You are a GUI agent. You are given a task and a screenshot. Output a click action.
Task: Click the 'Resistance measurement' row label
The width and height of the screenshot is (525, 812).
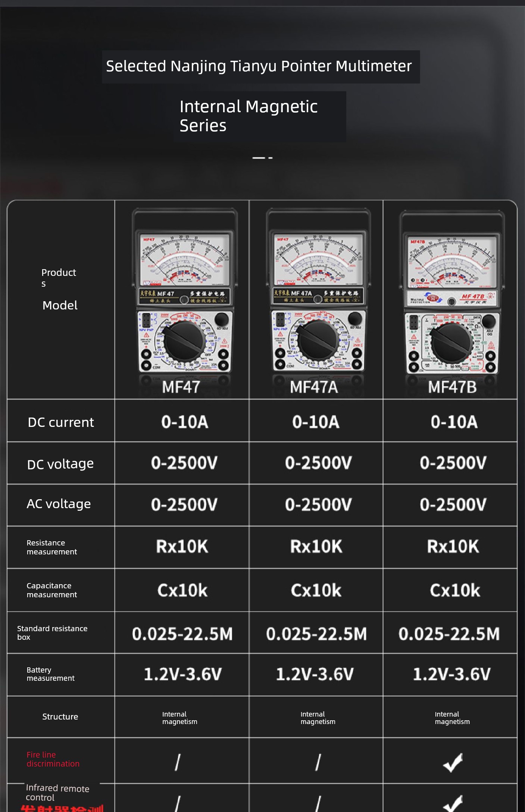click(52, 547)
